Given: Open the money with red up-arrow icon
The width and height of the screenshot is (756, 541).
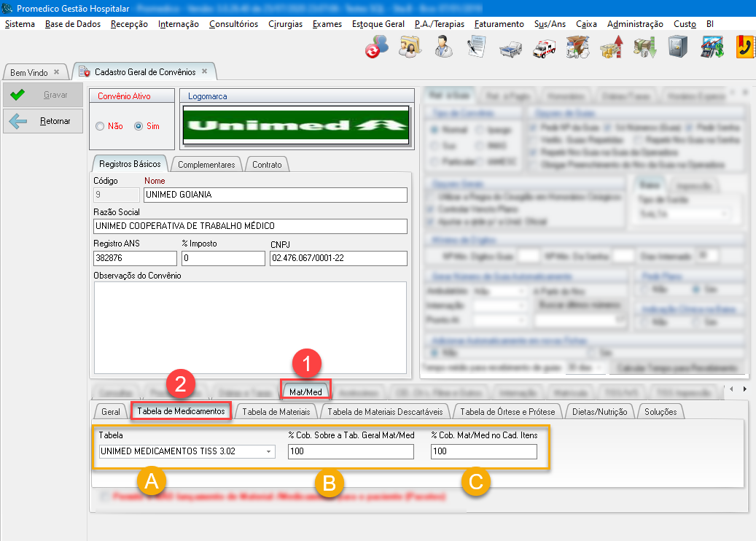Looking at the screenshot, I should [x=612, y=47].
